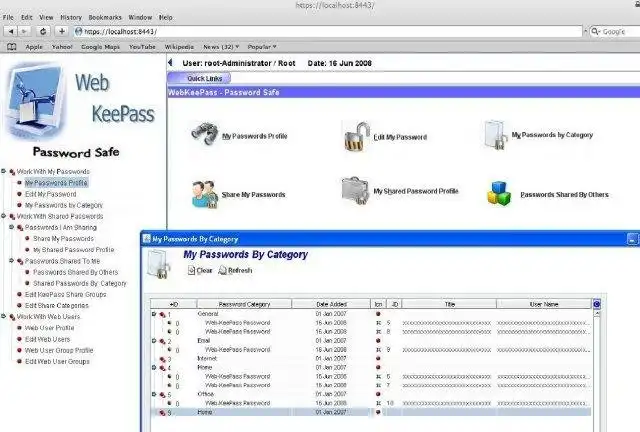The width and height of the screenshot is (640, 432).
Task: Open the Google Maps bookmark
Action: (x=100, y=47)
